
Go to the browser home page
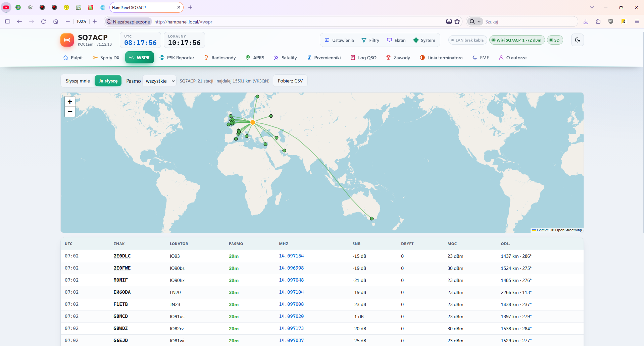point(56,21)
